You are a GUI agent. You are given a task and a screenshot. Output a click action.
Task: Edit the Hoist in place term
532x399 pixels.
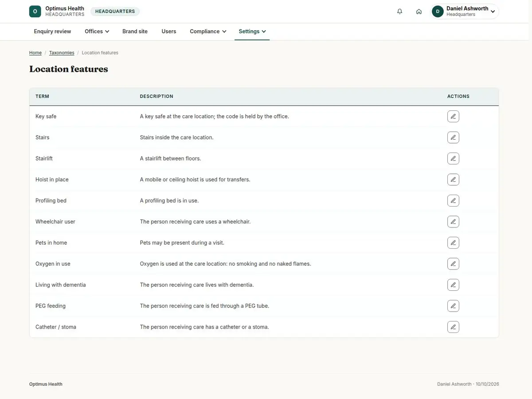pos(453,180)
